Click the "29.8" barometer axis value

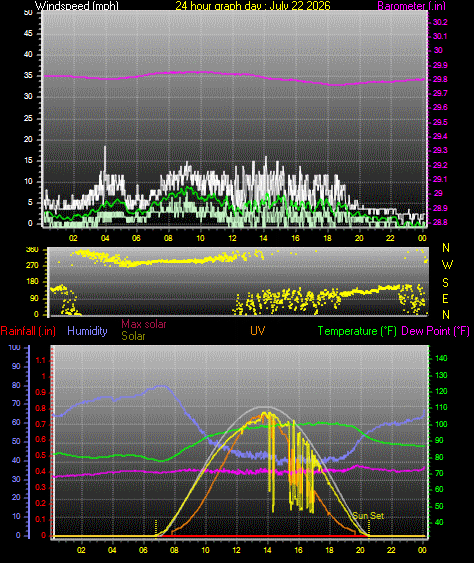(x=440, y=79)
